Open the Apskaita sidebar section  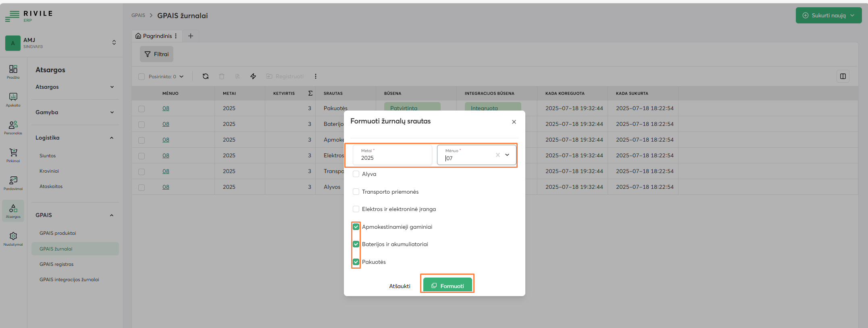point(13,99)
